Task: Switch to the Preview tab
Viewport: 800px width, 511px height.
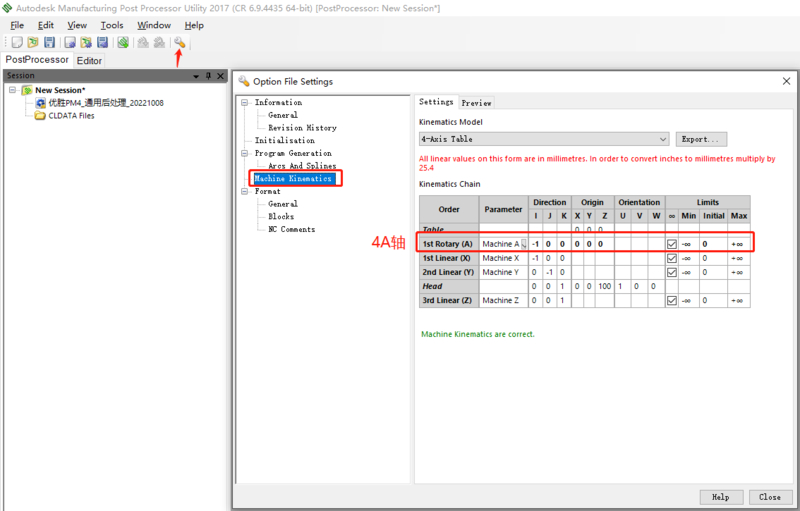Action: pyautogui.click(x=476, y=102)
